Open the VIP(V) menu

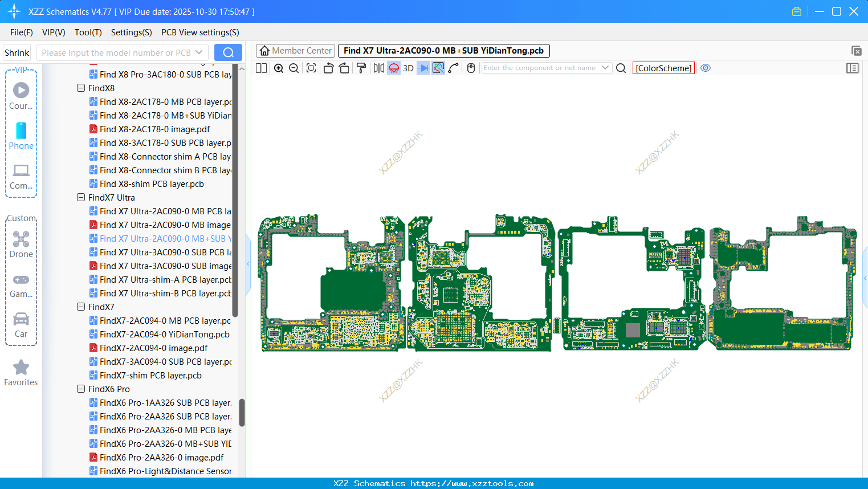54,32
